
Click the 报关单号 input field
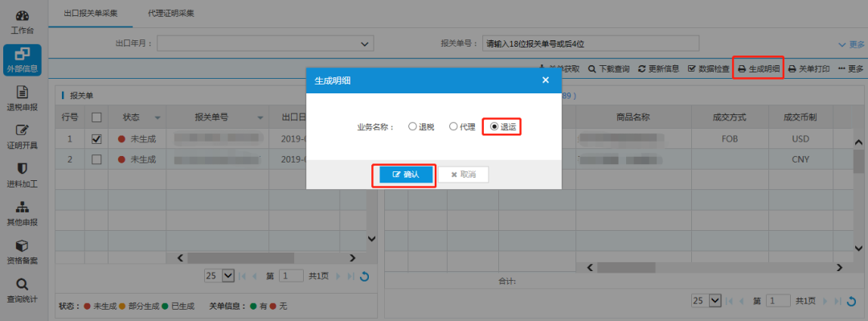click(x=591, y=43)
